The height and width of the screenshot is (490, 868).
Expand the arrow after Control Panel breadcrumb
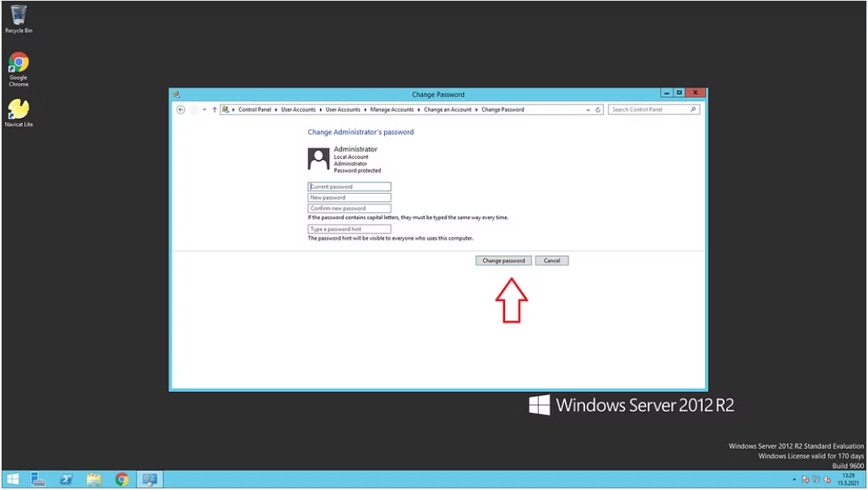click(276, 110)
